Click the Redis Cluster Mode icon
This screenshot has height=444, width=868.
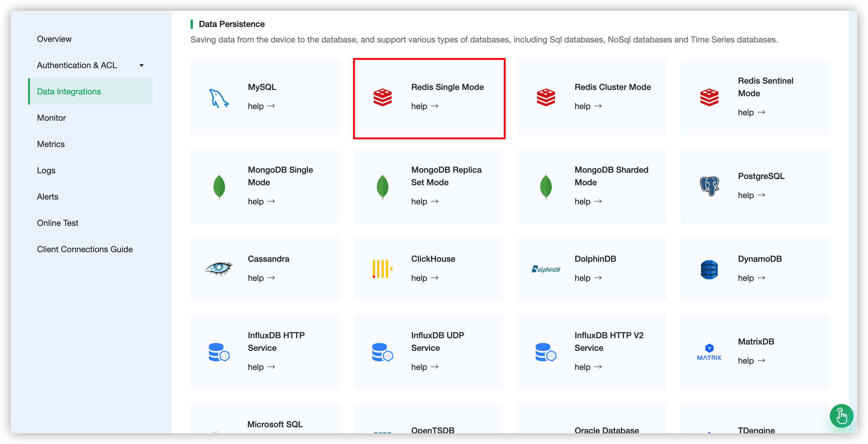click(x=546, y=97)
